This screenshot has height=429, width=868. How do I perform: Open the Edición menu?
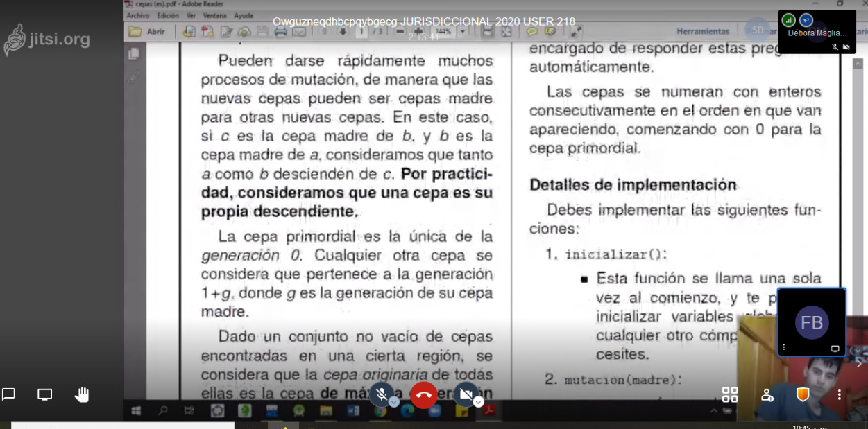[x=168, y=15]
